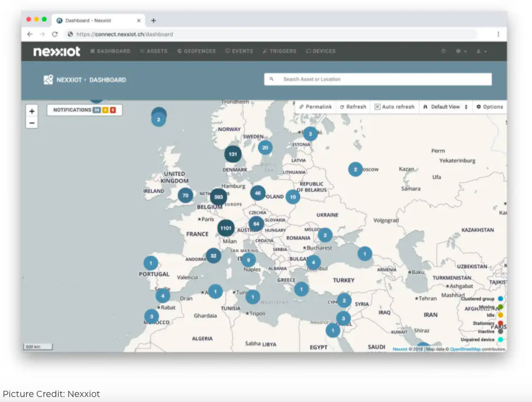Viewport: 532px width, 402px height.
Task: Select the Dashboard - Nexxiot browser tab
Action: tap(99, 21)
